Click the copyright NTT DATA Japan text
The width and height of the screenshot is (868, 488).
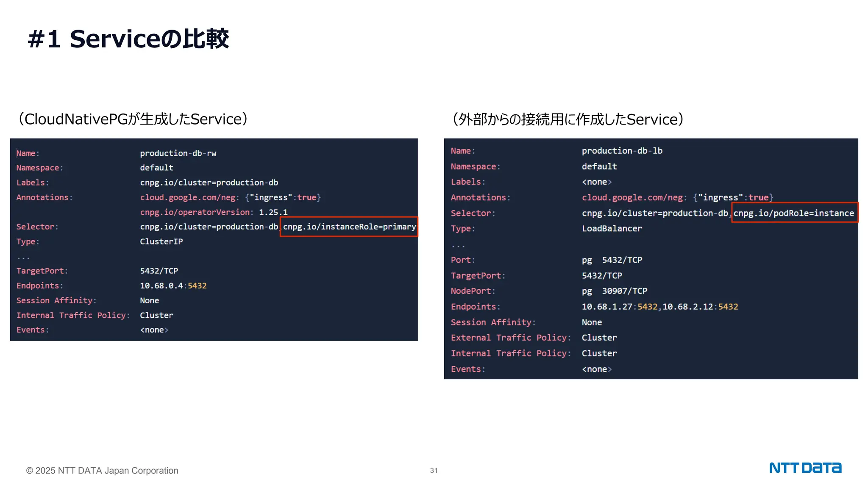102,471
